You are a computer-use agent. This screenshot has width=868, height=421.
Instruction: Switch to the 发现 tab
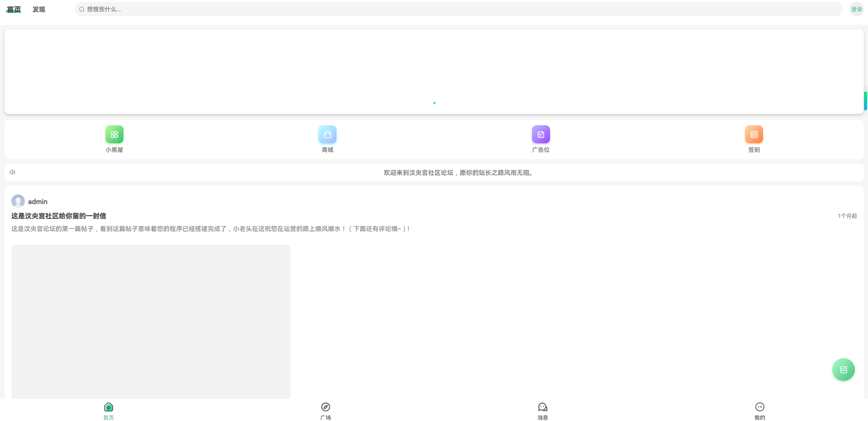tap(39, 9)
